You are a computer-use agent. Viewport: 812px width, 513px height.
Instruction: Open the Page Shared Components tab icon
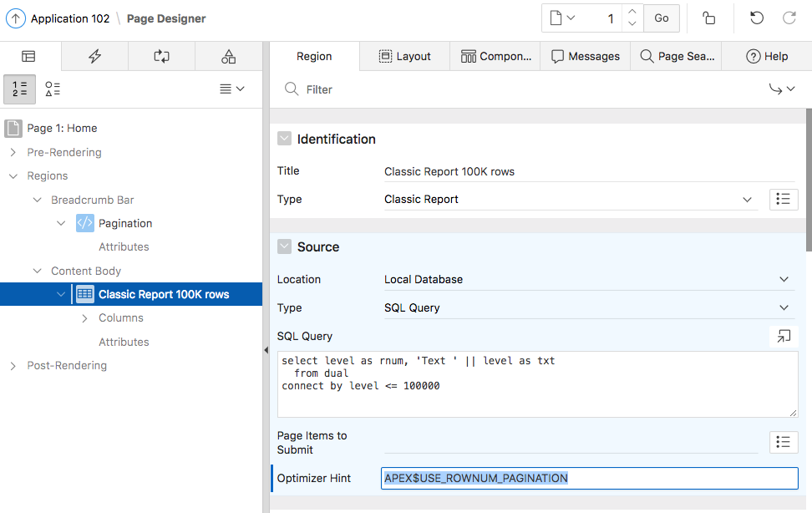click(228, 57)
